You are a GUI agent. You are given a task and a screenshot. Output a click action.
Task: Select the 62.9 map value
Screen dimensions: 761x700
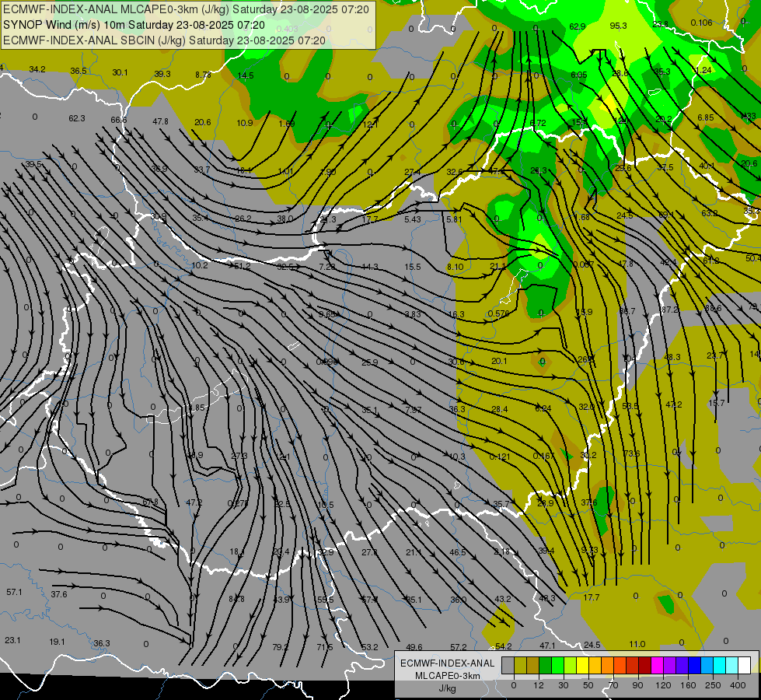[577, 26]
